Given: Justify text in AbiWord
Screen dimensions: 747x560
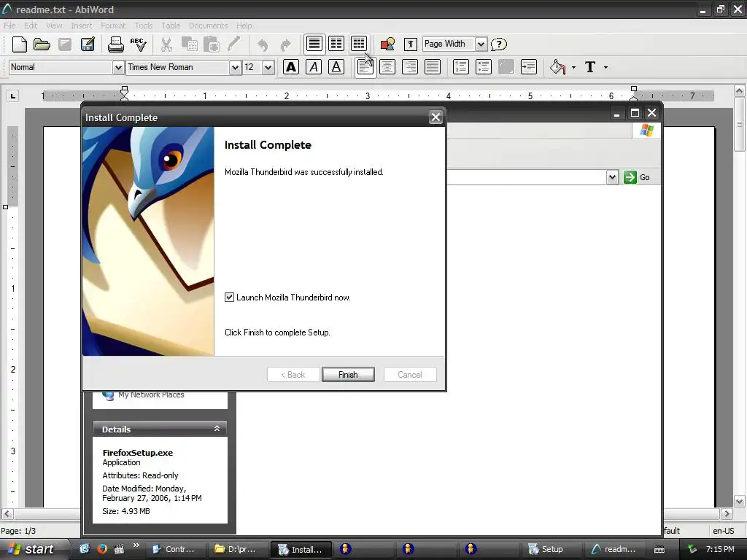Looking at the screenshot, I should 433,67.
